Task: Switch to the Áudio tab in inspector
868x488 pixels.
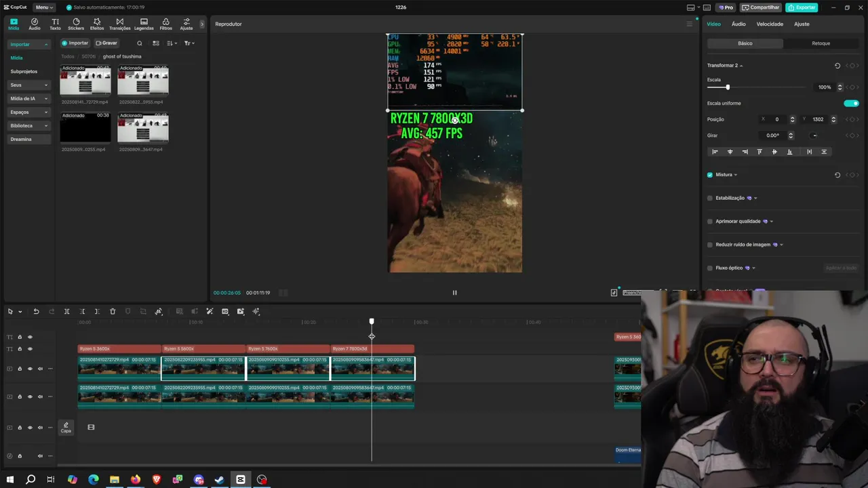Action: (x=738, y=24)
